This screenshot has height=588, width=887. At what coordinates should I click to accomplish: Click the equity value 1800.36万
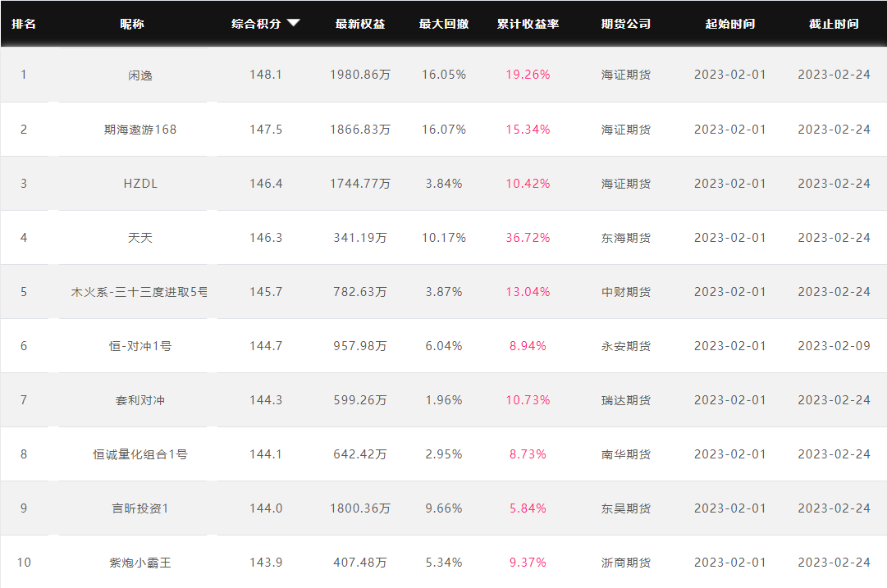tap(359, 508)
